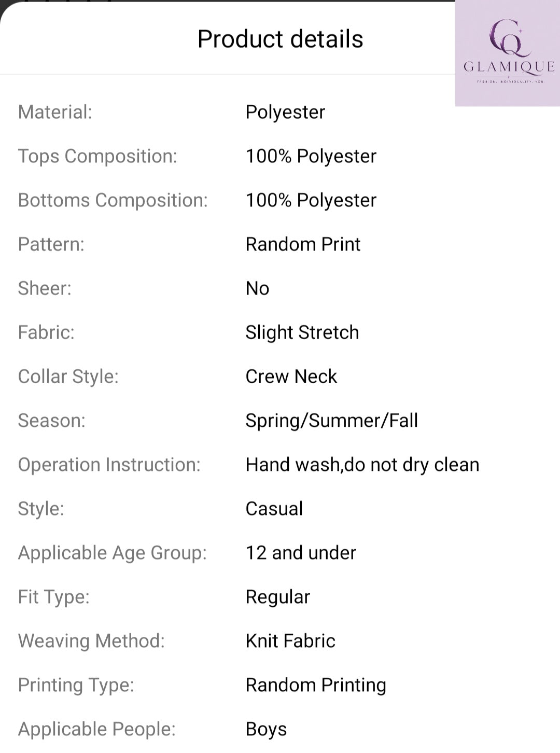Click the Glamique logo image
Viewport: 560px width, 753px height.
508,53
